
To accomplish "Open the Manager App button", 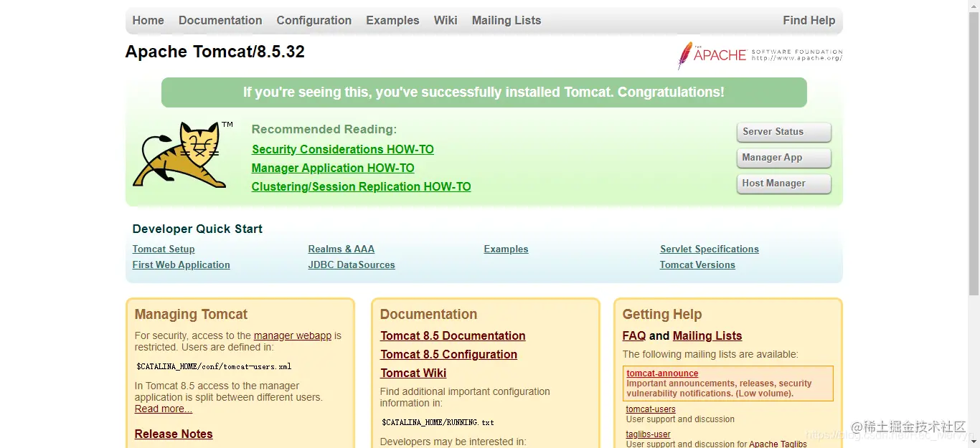I will [x=783, y=158].
